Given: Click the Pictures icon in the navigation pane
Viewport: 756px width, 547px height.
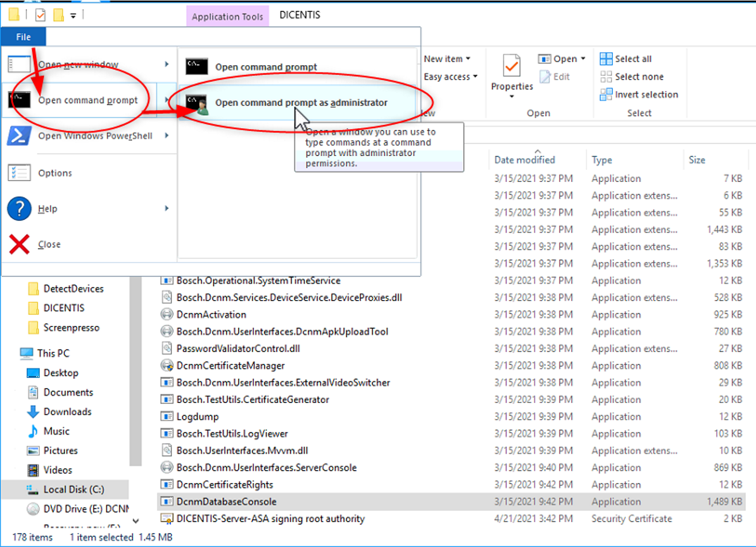Looking at the screenshot, I should click(x=33, y=450).
